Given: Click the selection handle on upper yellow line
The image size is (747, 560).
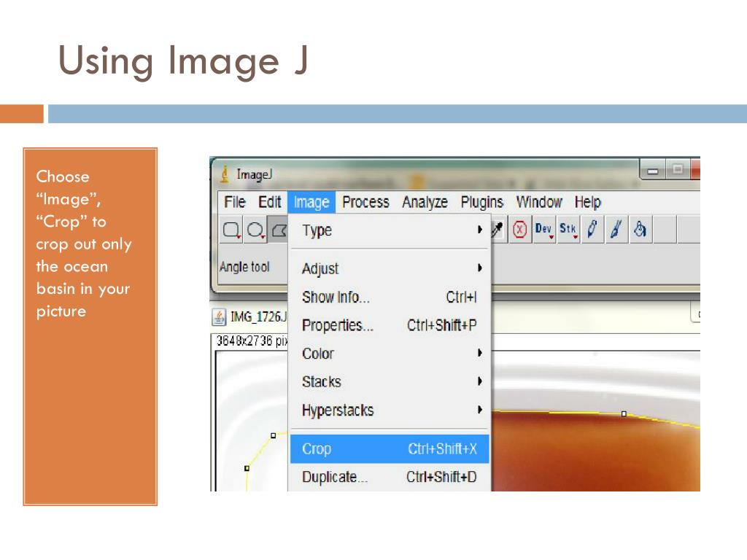Looking at the screenshot, I should coord(624,414).
